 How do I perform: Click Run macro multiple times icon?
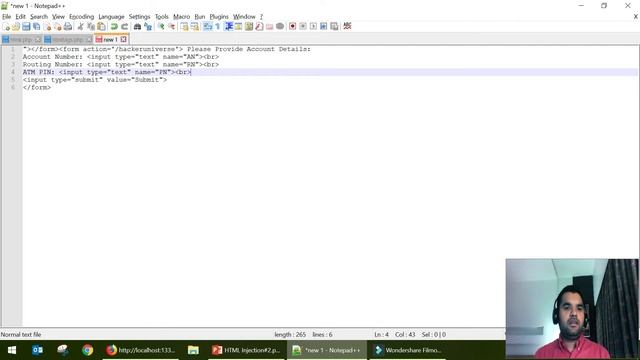[324, 27]
